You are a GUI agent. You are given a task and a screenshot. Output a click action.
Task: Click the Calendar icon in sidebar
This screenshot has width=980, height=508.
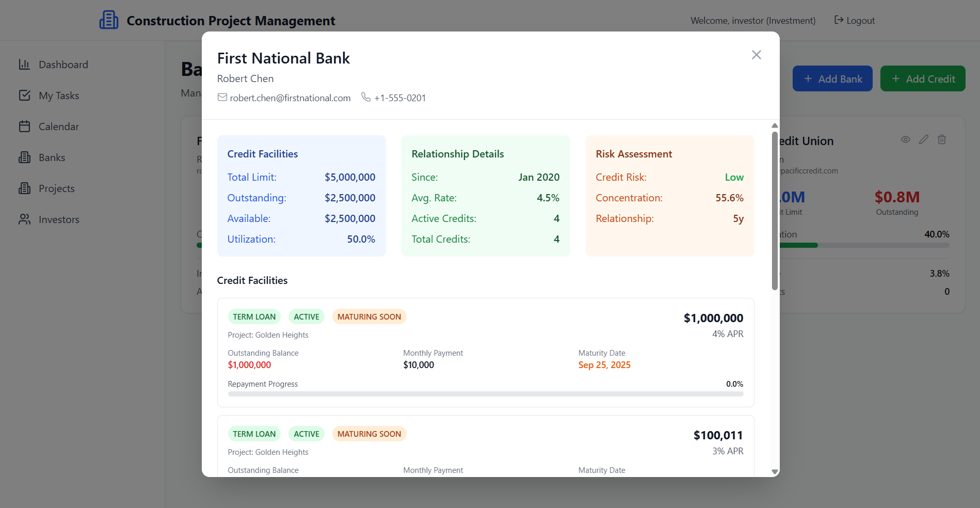24,126
